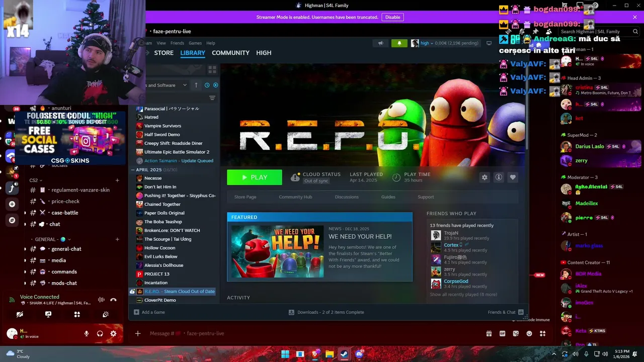
Task: Open Discord apps launcher icon in chat bar
Action: [543, 333]
